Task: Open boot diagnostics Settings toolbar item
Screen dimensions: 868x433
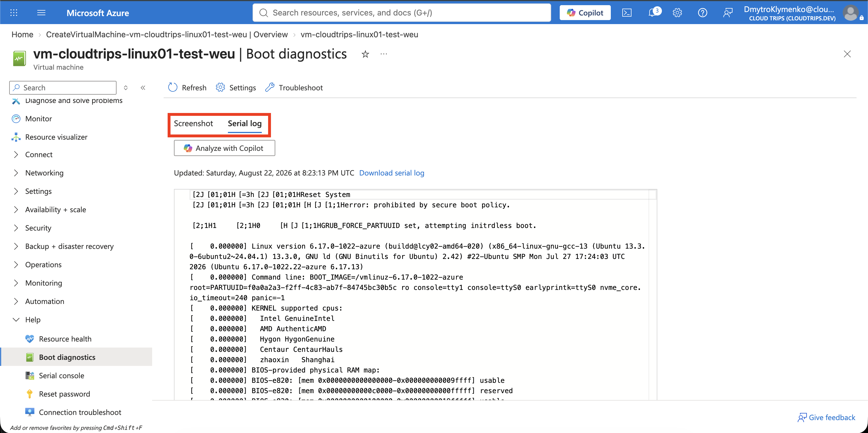Action: 236,87
